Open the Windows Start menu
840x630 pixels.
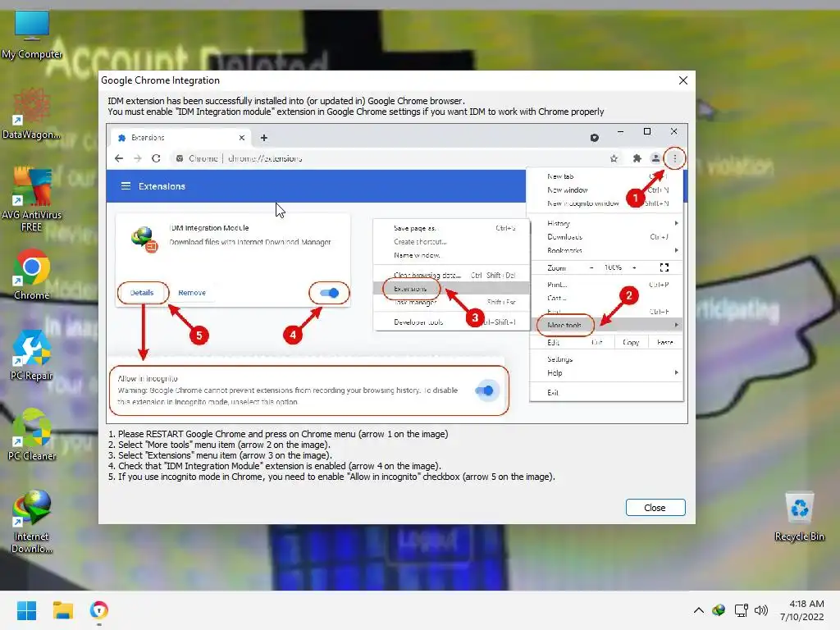click(26, 610)
